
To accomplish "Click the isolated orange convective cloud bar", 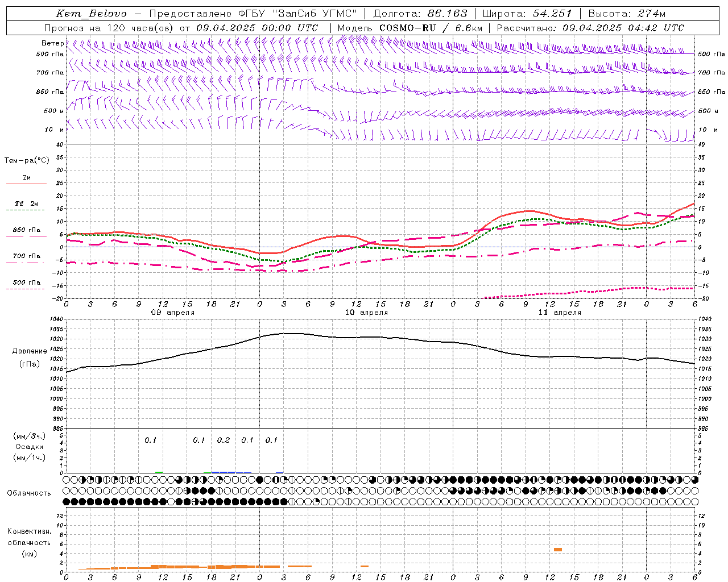I will point(558,550).
